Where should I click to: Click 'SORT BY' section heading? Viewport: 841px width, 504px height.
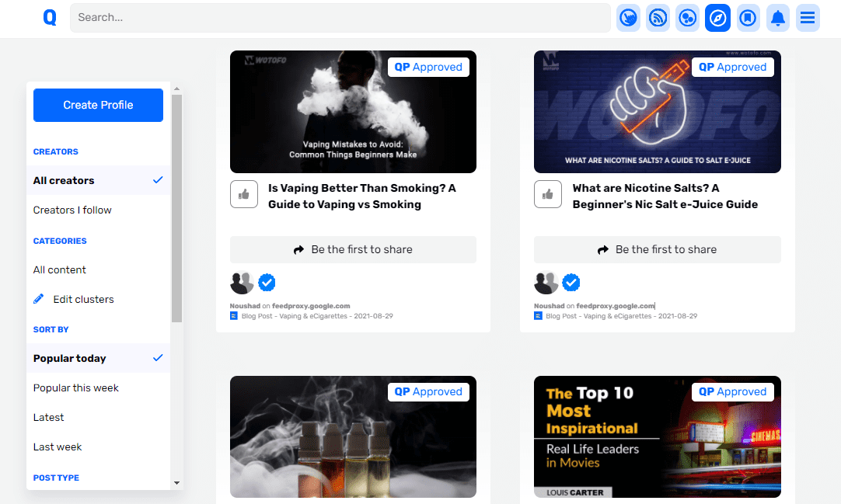pyautogui.click(x=51, y=329)
